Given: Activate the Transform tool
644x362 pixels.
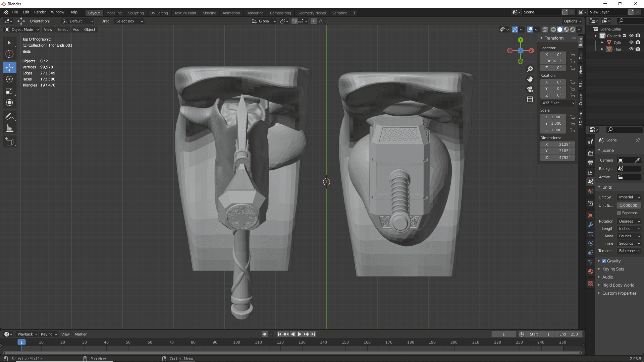Looking at the screenshot, I should click(9, 103).
